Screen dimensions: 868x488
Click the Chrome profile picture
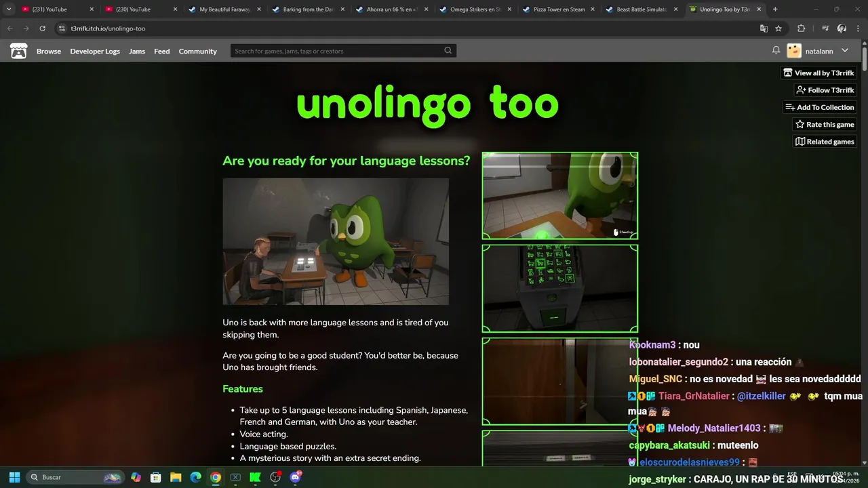pyautogui.click(x=842, y=28)
